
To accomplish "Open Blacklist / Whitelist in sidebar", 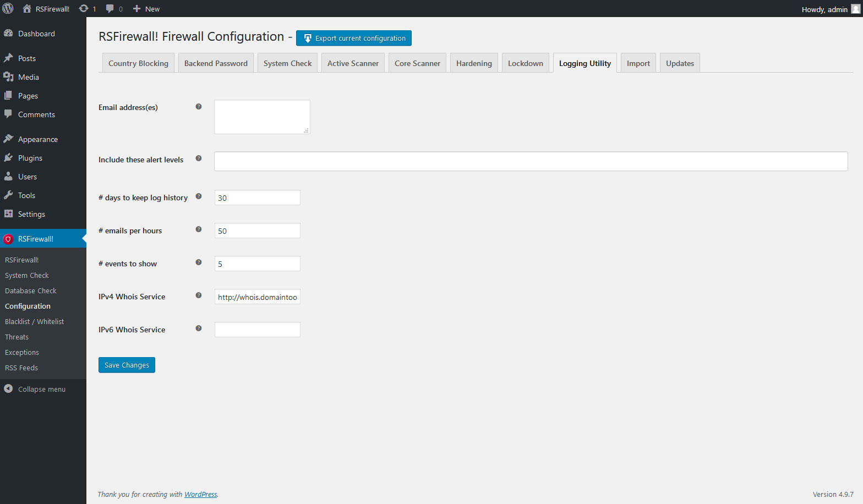I will [35, 321].
